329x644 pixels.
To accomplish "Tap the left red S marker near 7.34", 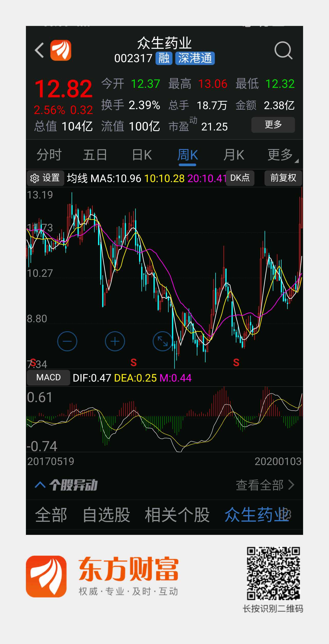I will coord(33,362).
